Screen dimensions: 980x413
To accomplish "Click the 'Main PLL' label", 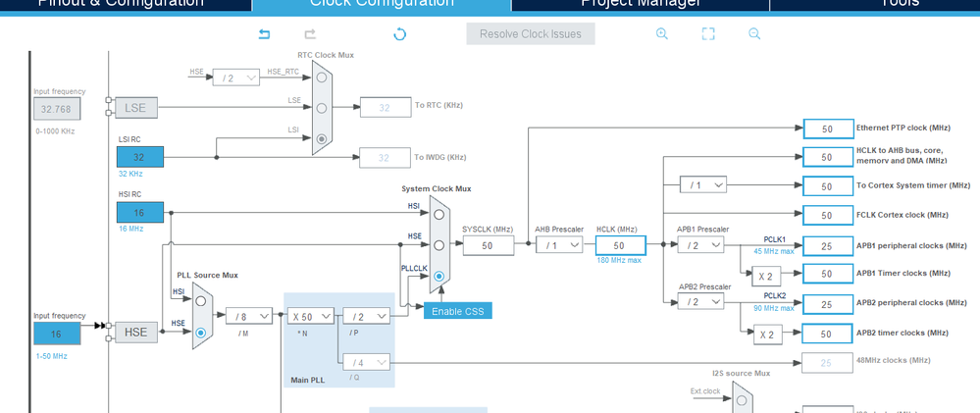I will [x=308, y=380].
